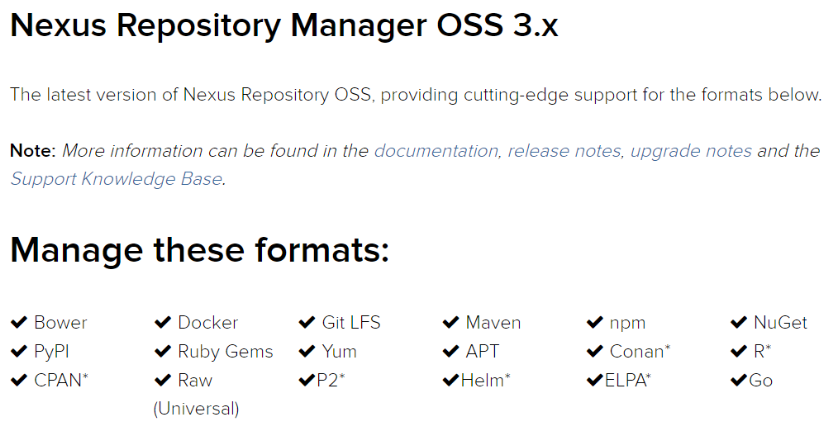Screen dimensions: 829x430
Task: Click the Nexus Repository Manager OSS heading
Action: click(x=284, y=25)
